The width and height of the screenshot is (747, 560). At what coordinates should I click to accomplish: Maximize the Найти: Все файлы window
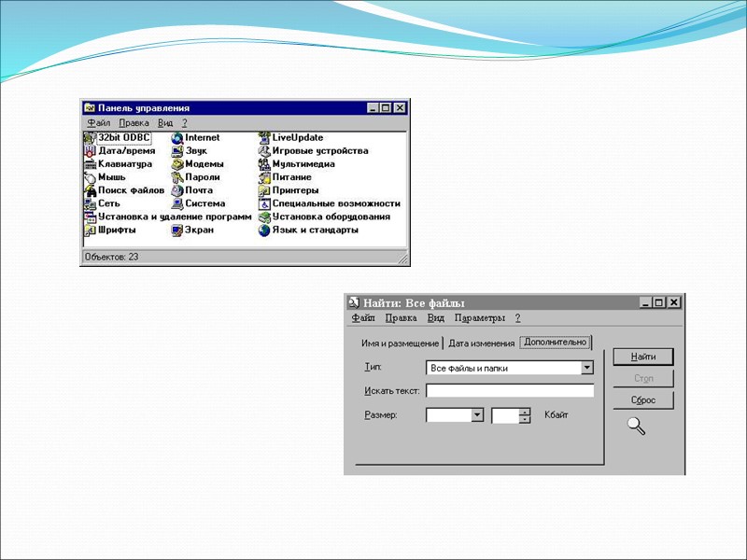[x=659, y=302]
